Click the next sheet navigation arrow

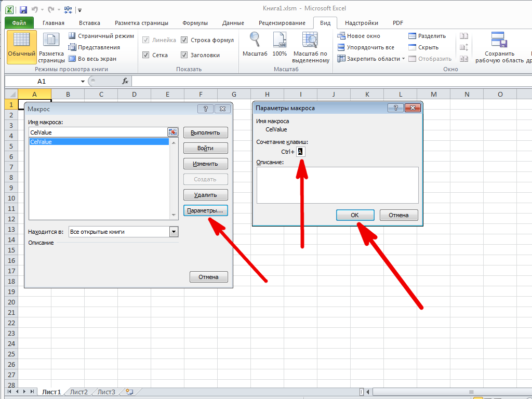24,392
